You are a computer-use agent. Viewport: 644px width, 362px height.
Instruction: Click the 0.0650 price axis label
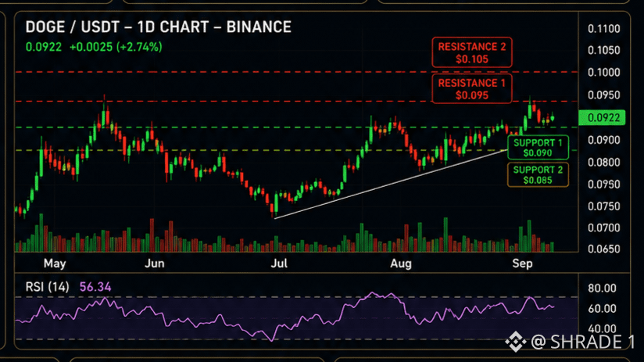(x=603, y=249)
